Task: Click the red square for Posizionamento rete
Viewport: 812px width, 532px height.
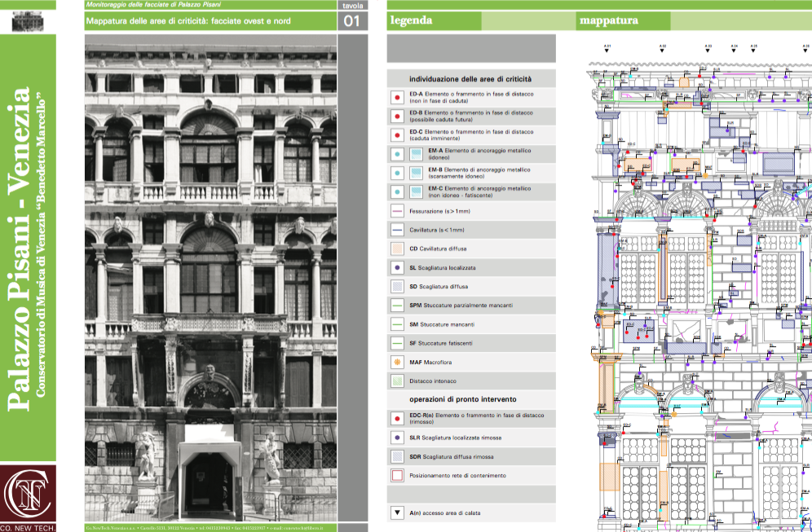Action: [397, 475]
